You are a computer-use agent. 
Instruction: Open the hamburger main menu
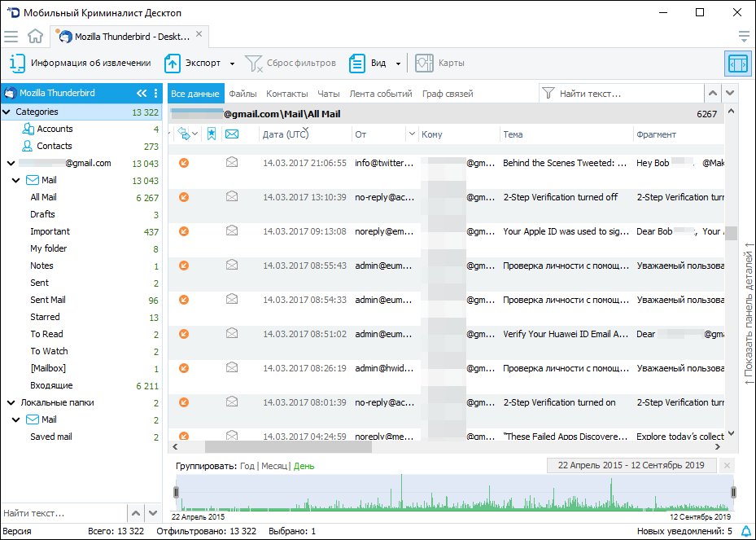click(x=11, y=37)
